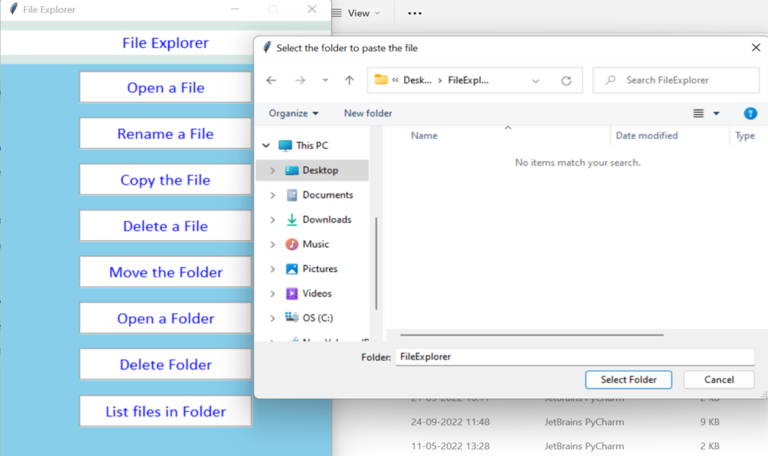Expand the Videos tree node
The width and height of the screenshot is (768, 456).
(273, 294)
